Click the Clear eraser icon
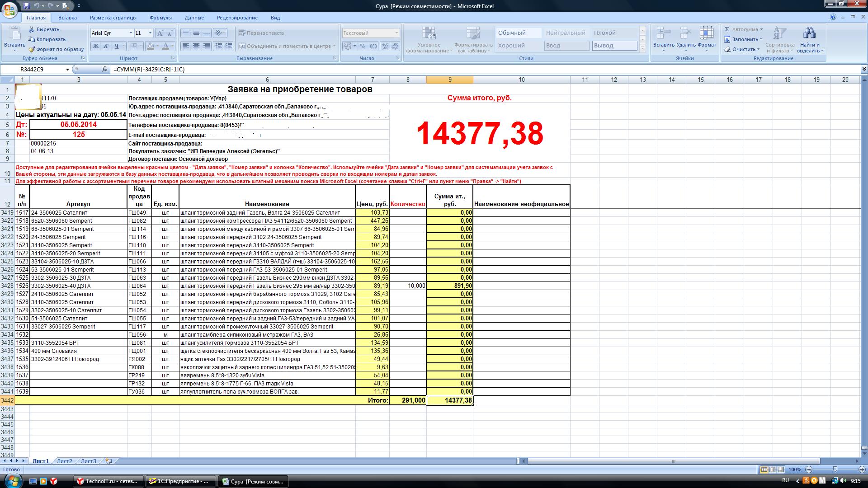The image size is (868, 488). 727,49
